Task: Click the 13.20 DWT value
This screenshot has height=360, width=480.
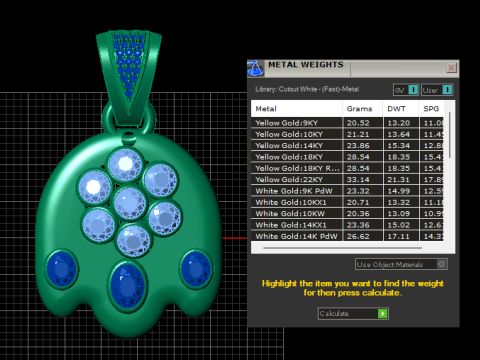Action: [x=399, y=123]
